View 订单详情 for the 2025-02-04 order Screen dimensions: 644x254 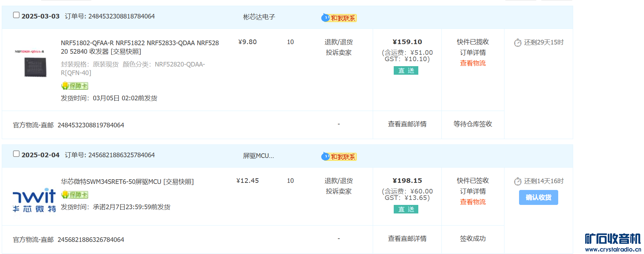tap(473, 191)
